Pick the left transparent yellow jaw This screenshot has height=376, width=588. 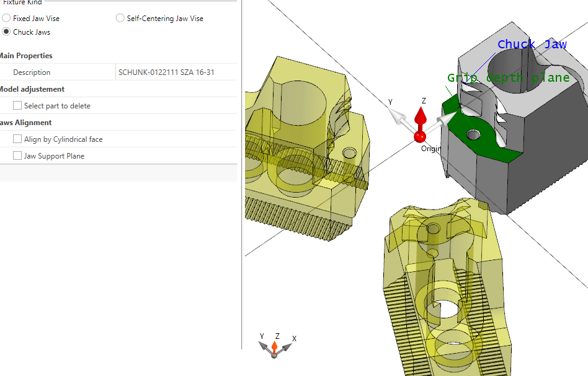click(x=298, y=142)
